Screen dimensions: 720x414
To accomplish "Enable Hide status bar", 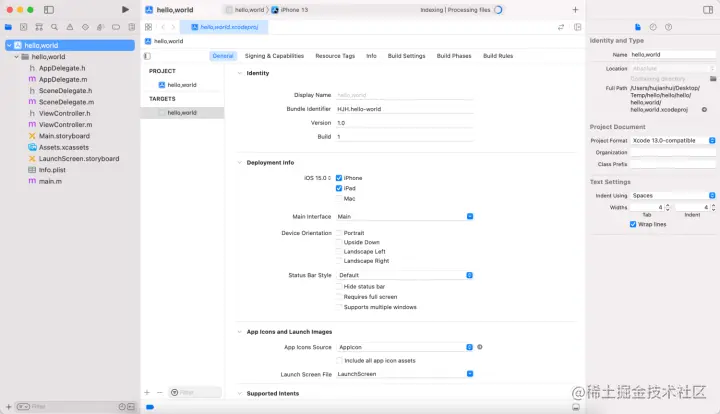I will 339,286.
